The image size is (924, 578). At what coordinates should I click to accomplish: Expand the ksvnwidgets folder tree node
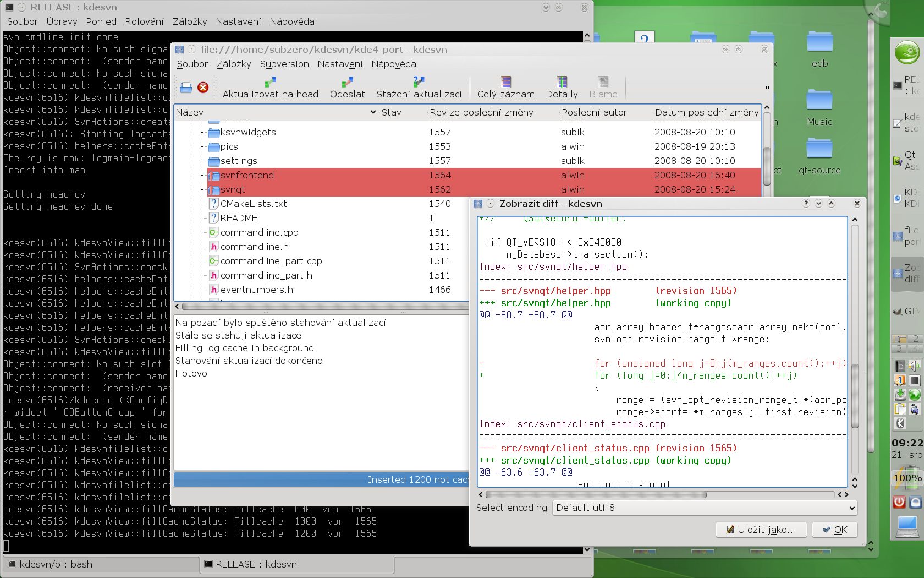pos(202,132)
